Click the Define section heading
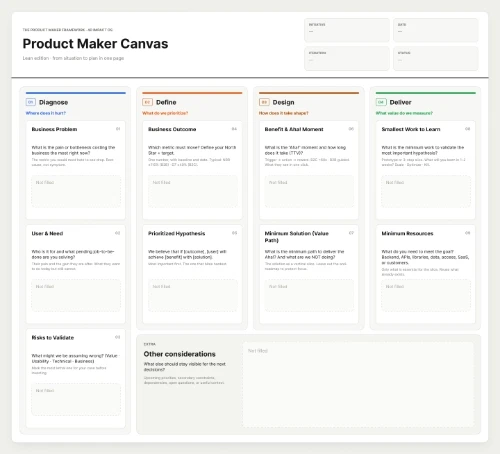 166,102
